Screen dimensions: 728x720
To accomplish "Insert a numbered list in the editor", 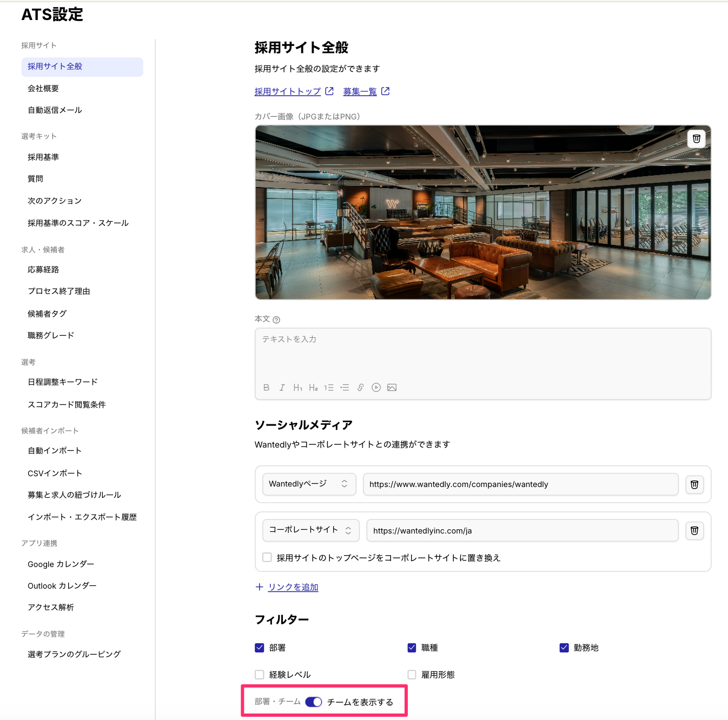I will (329, 388).
